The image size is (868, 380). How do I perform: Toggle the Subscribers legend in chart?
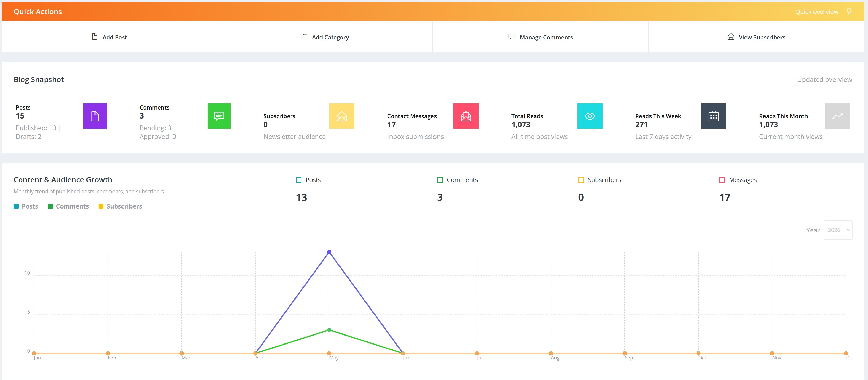tap(120, 206)
